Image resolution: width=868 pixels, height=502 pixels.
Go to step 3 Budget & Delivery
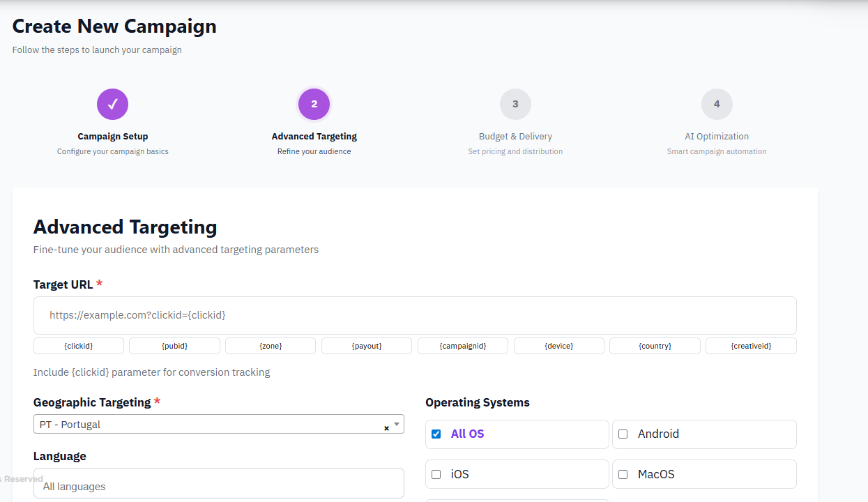[515, 105]
